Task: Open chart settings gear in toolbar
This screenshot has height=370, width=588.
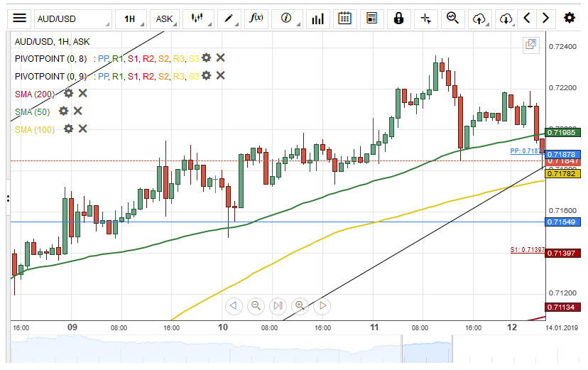Action: point(569,18)
